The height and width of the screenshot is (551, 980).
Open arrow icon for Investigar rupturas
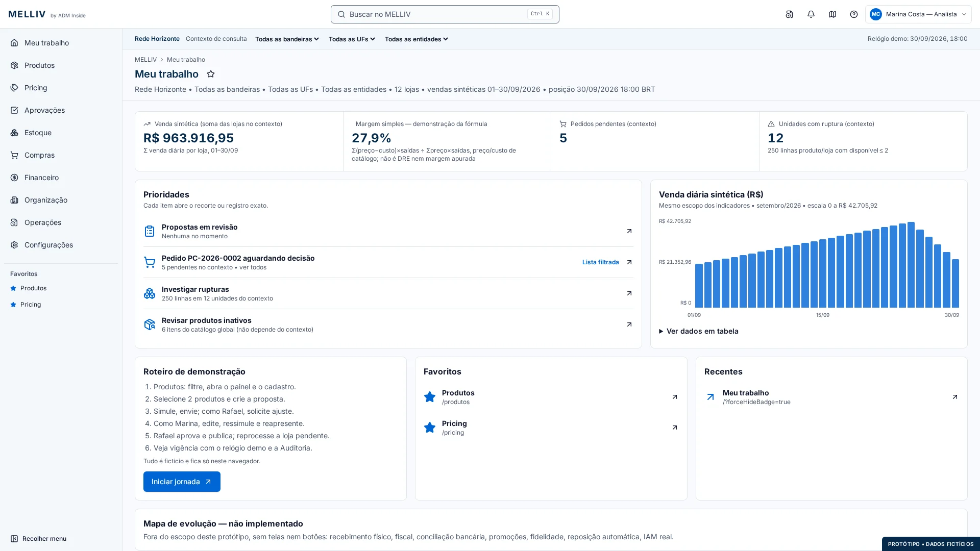pyautogui.click(x=629, y=293)
